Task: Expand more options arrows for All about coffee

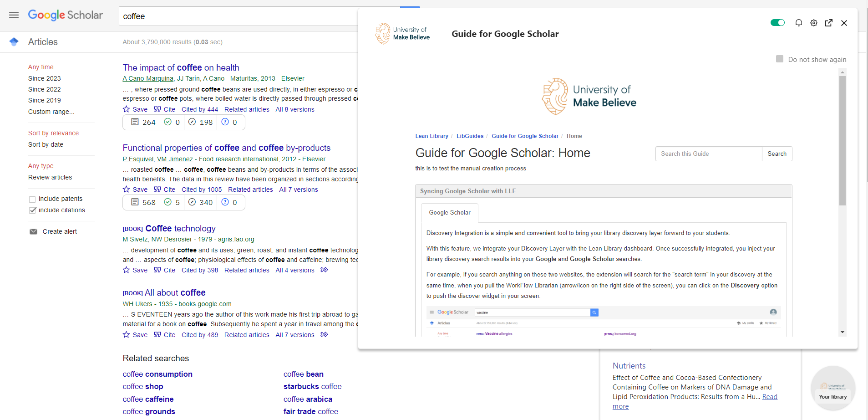Action: click(324, 334)
